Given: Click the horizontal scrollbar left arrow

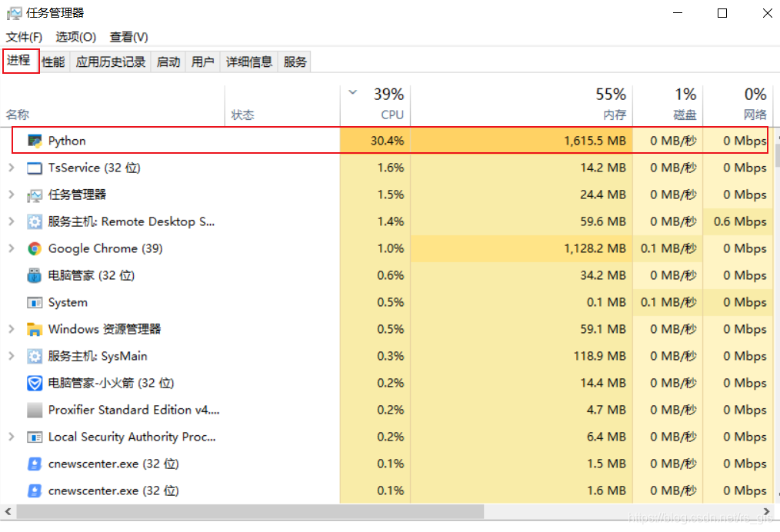Looking at the screenshot, I should click(x=8, y=511).
